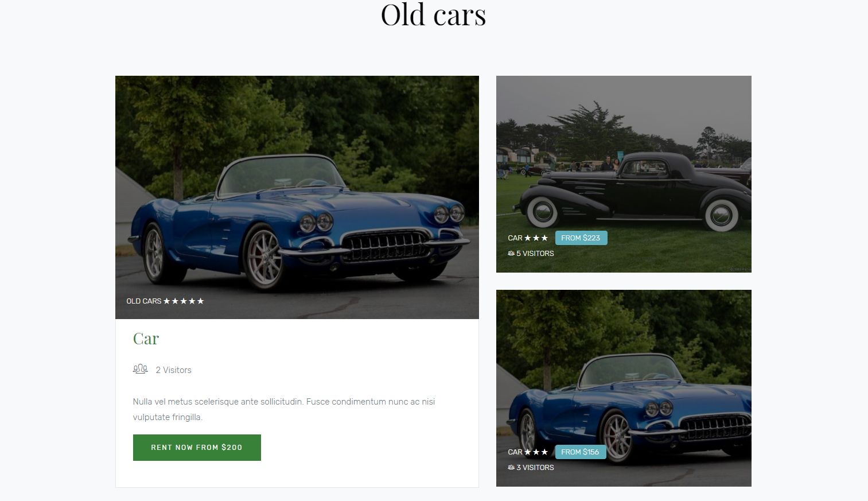
Task: Select the FROM $223 price badge
Action: coord(581,238)
